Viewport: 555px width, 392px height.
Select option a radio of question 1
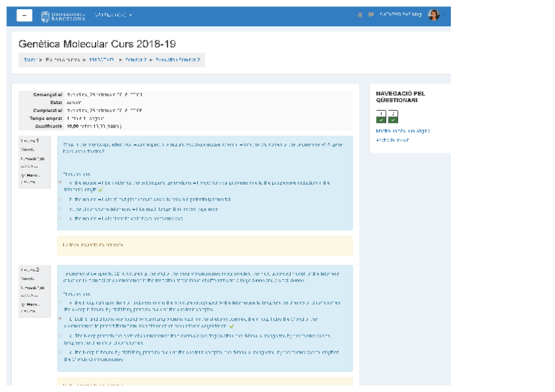coord(60,182)
